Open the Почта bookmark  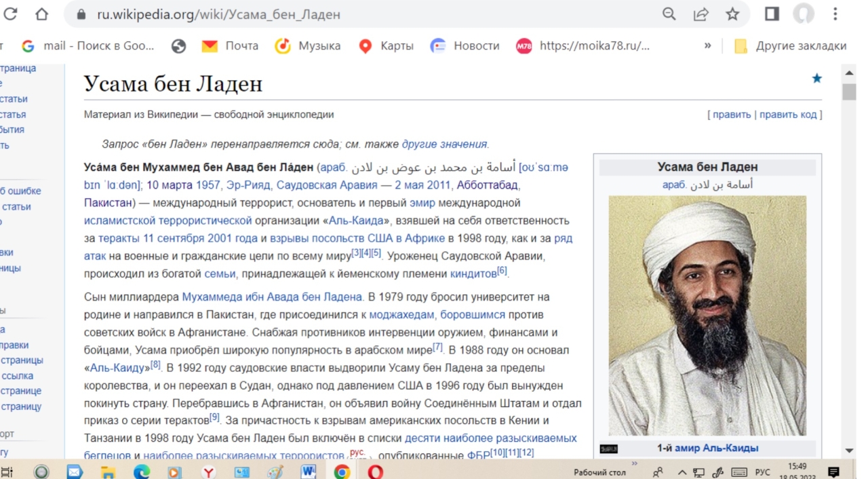[x=231, y=45]
